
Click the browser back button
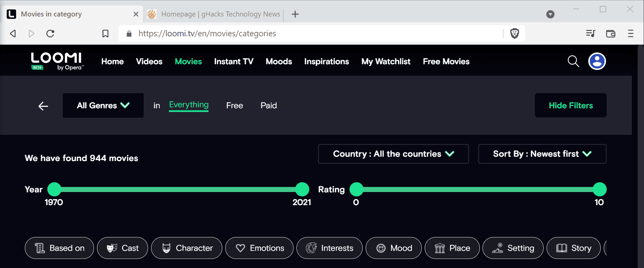[13, 33]
